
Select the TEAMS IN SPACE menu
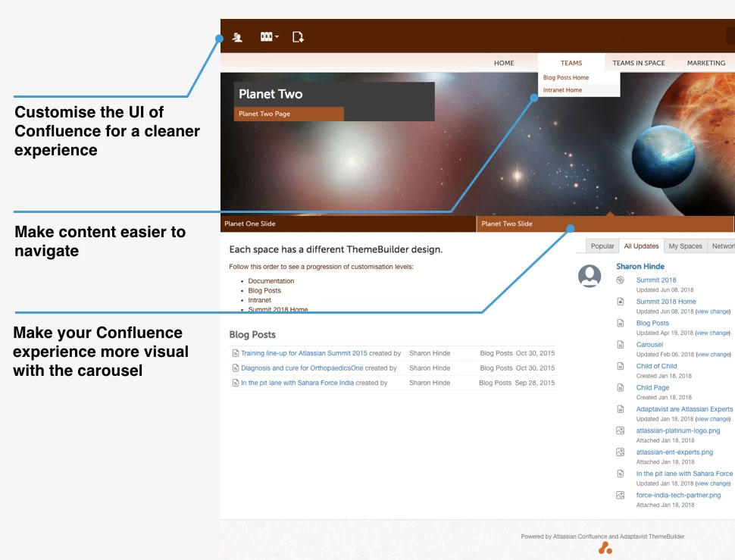(x=639, y=63)
